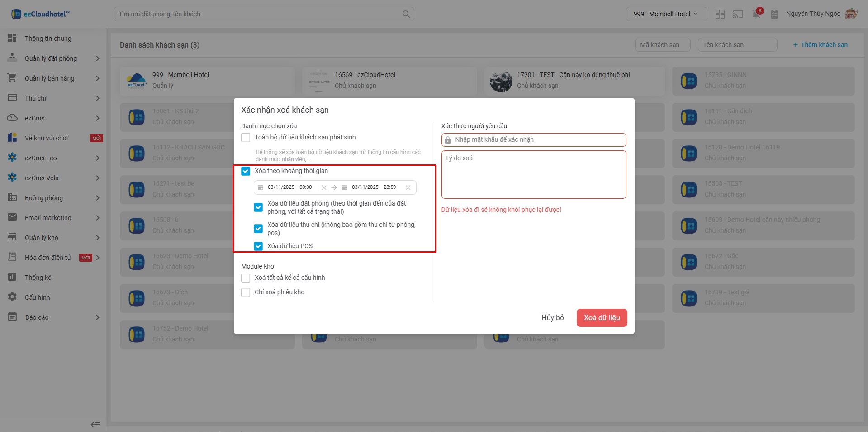Expand 'Quản lý đặt phòng' menu arrow
Viewport: 868px width, 432px height.
tap(98, 58)
